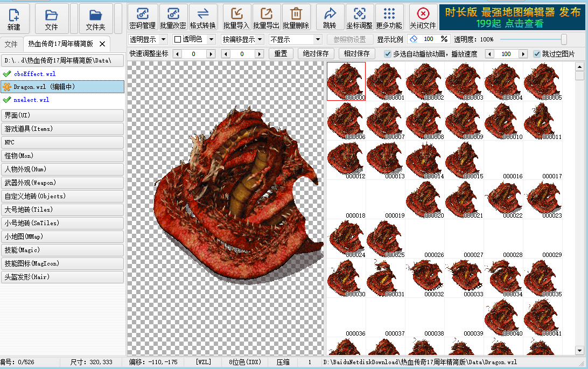
Task: Open a folder with the 文件夹 icon
Action: [x=95, y=19]
